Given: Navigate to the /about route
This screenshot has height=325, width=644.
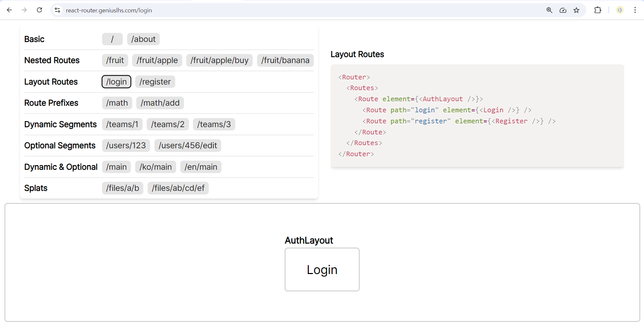Looking at the screenshot, I should [x=143, y=39].
